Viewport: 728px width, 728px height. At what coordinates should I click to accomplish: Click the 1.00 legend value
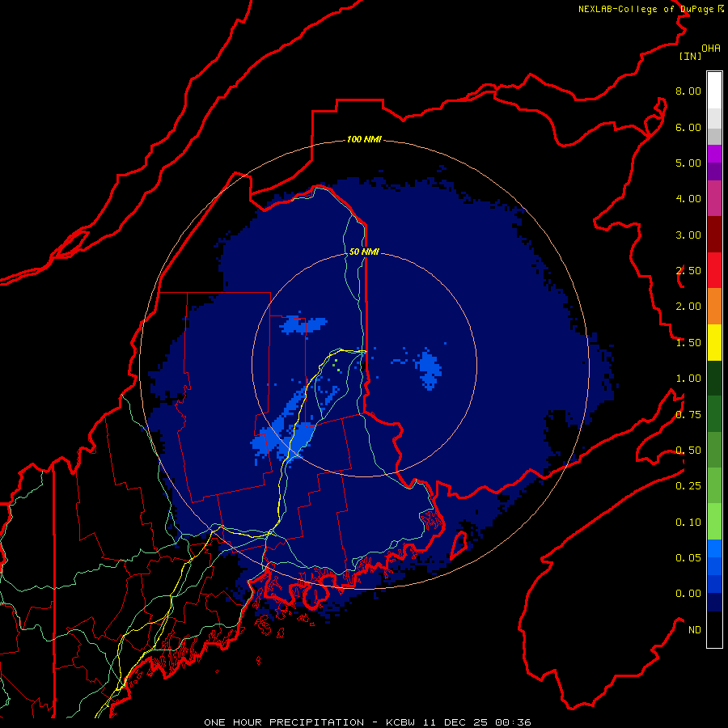tap(688, 379)
